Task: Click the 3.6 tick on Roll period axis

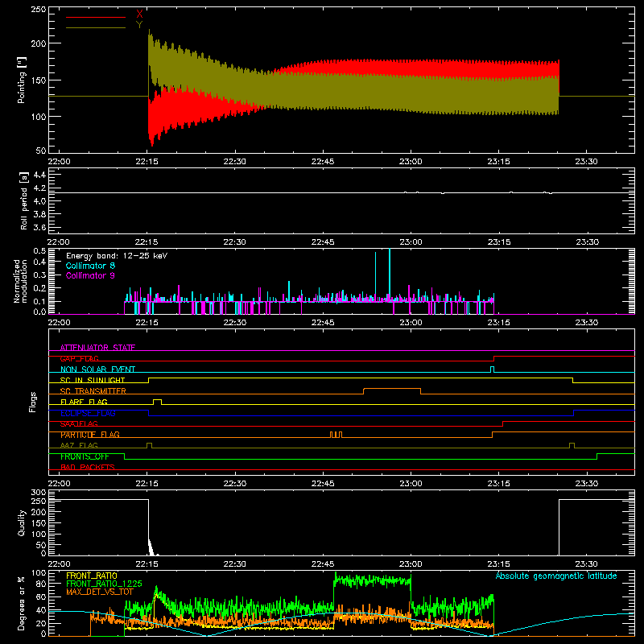Action: [39, 228]
